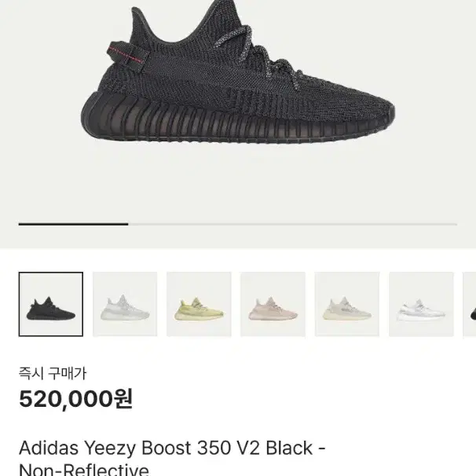Open the large black Yeezy product image

point(238,73)
